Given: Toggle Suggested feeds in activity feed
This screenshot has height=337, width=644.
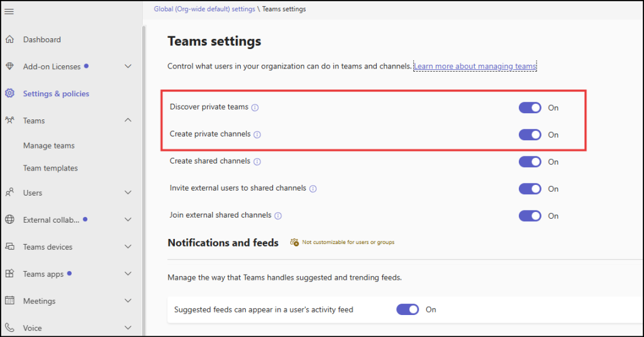Looking at the screenshot, I should [x=408, y=309].
